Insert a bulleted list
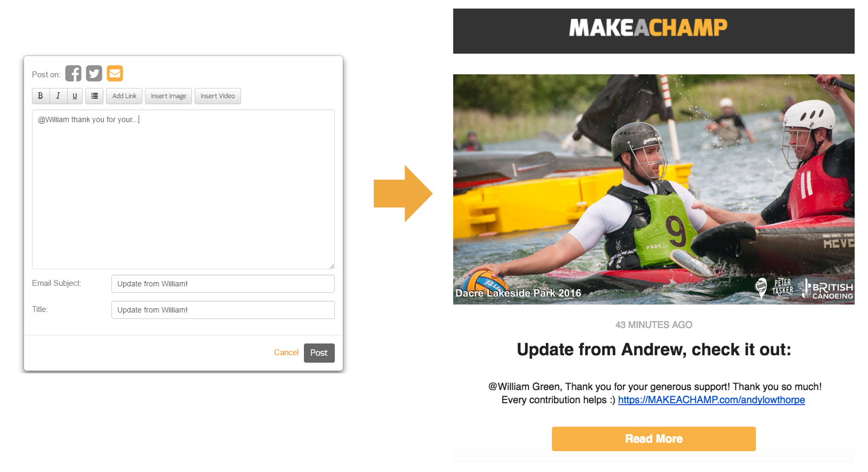Image resolution: width=868 pixels, height=472 pixels. (94, 96)
